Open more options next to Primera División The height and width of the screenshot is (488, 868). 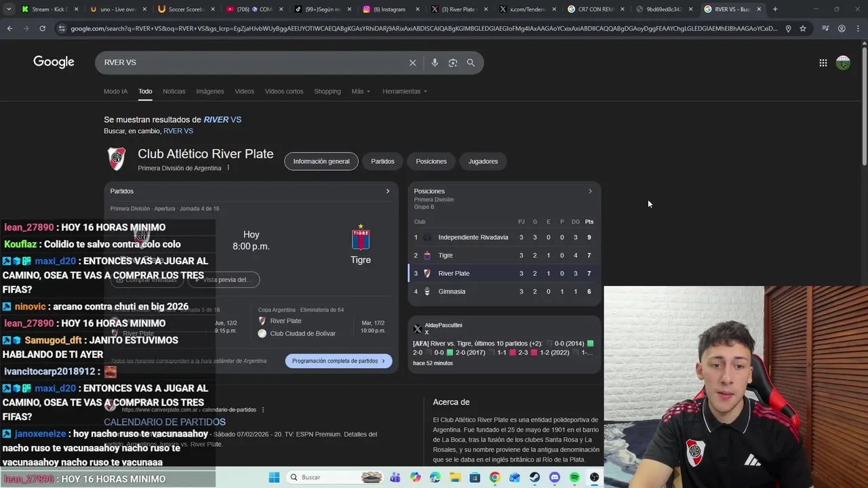click(228, 168)
